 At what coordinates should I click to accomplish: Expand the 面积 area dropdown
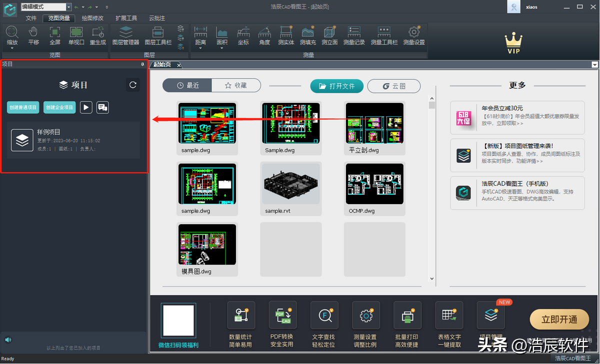[222, 48]
